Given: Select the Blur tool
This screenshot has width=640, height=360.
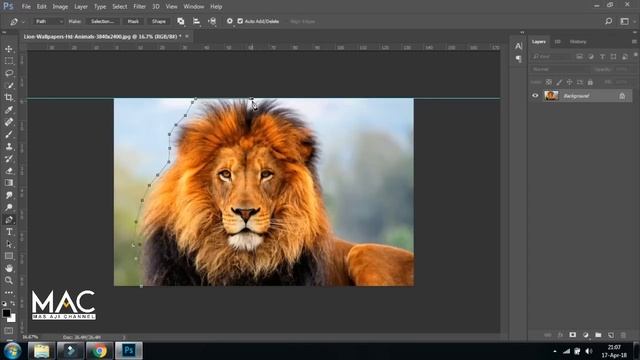Looking at the screenshot, I should (9, 195).
